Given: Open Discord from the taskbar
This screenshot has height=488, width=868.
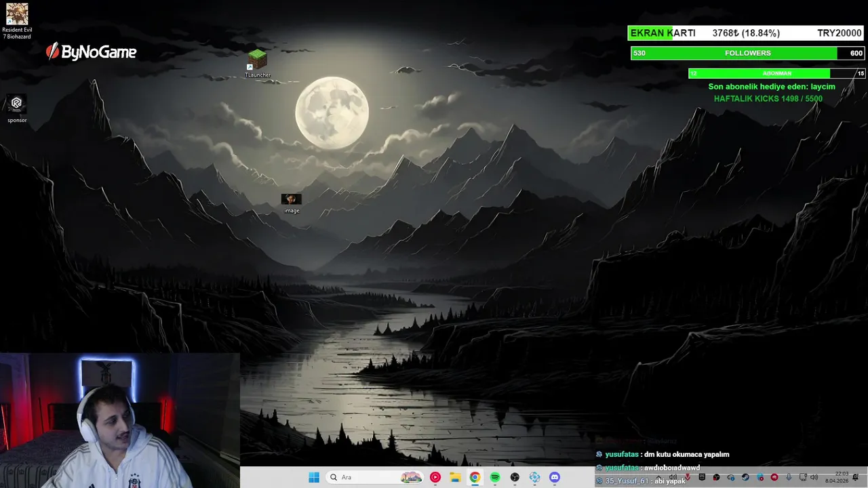Looking at the screenshot, I should pos(555,477).
